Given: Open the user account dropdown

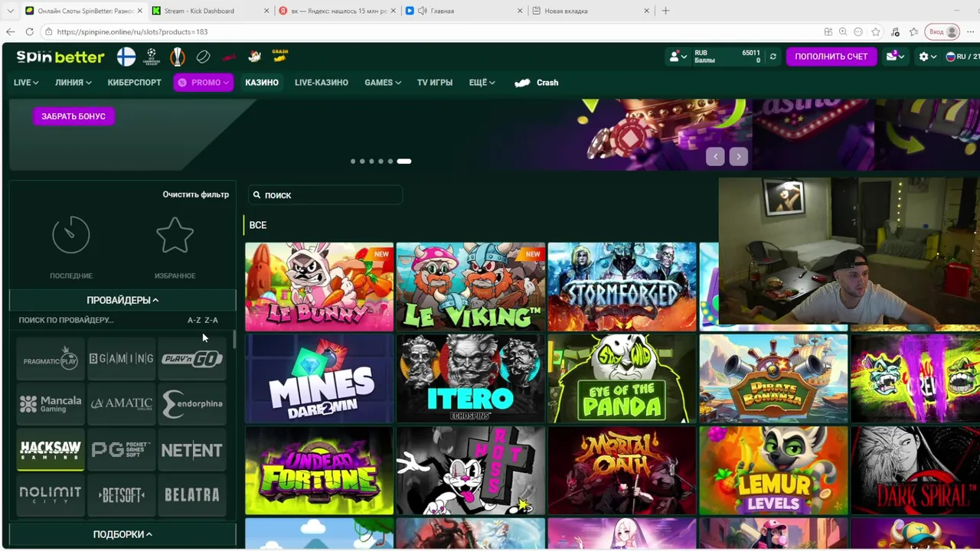Looking at the screenshot, I should (x=678, y=57).
